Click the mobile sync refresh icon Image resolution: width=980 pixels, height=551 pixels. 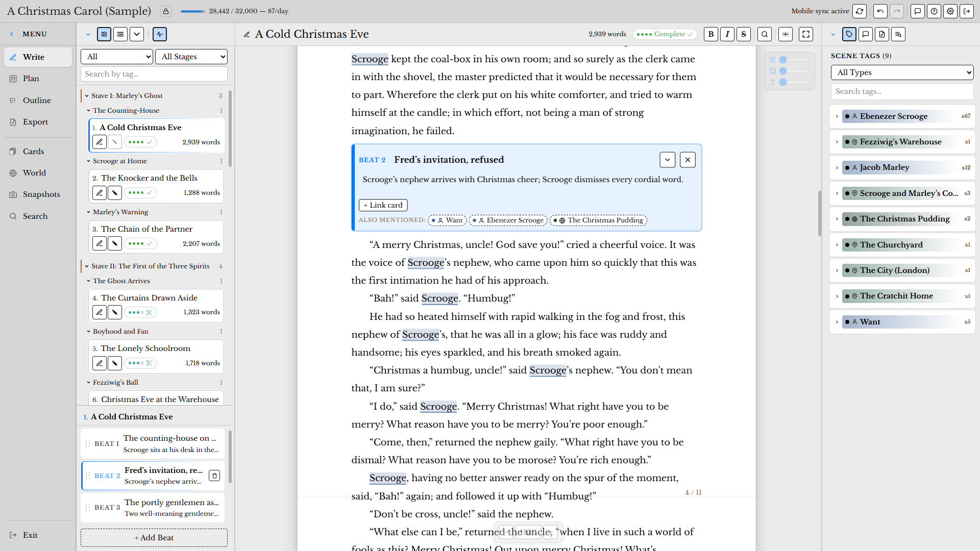pyautogui.click(x=860, y=11)
